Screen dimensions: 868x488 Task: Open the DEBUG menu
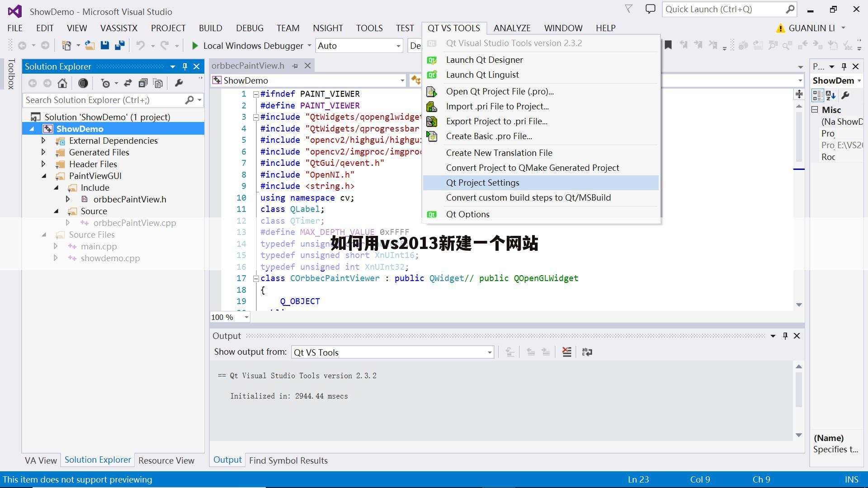pyautogui.click(x=250, y=28)
